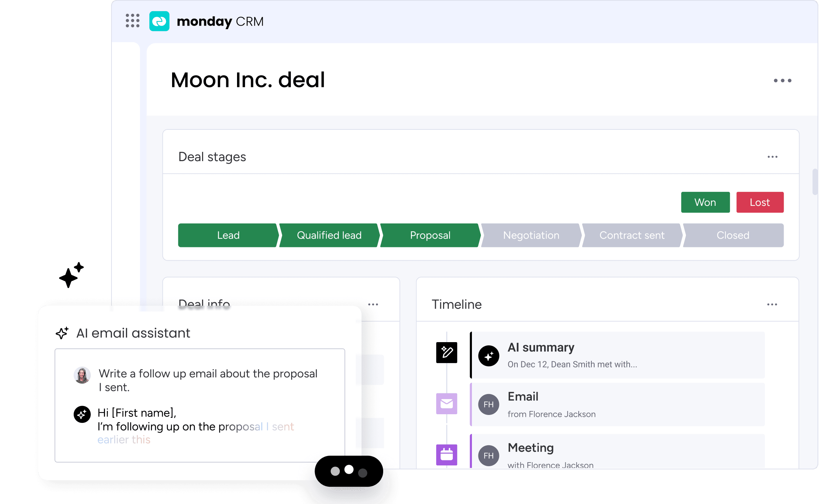Toggle the Closed stage visibility
The image size is (819, 504).
point(733,234)
